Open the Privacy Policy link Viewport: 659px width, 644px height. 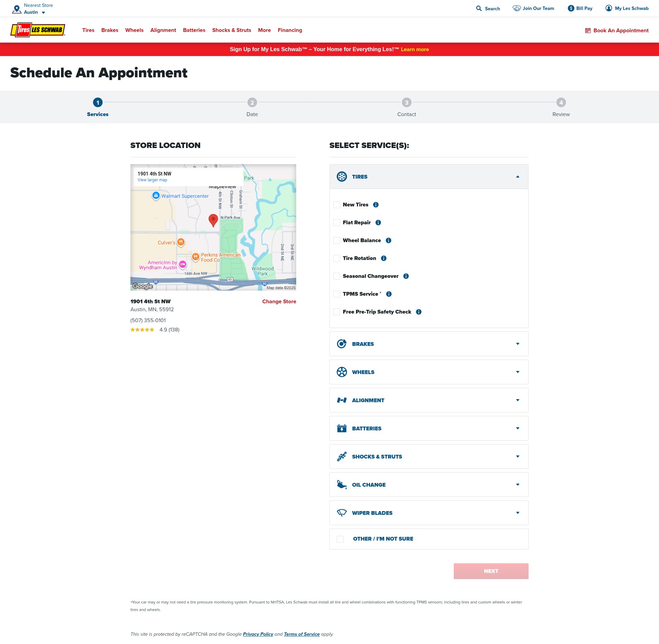pyautogui.click(x=258, y=634)
